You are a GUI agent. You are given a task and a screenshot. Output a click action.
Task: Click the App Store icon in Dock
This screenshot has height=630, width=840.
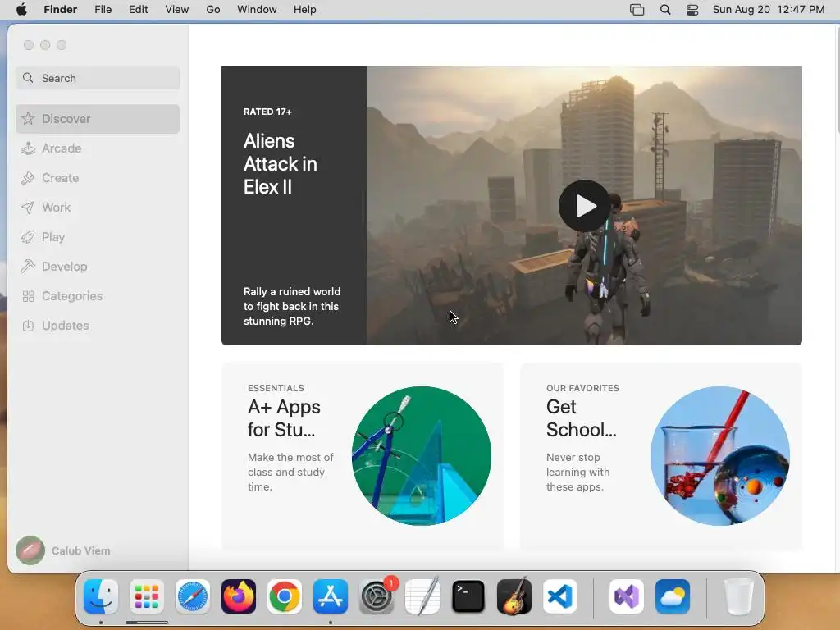point(331,596)
